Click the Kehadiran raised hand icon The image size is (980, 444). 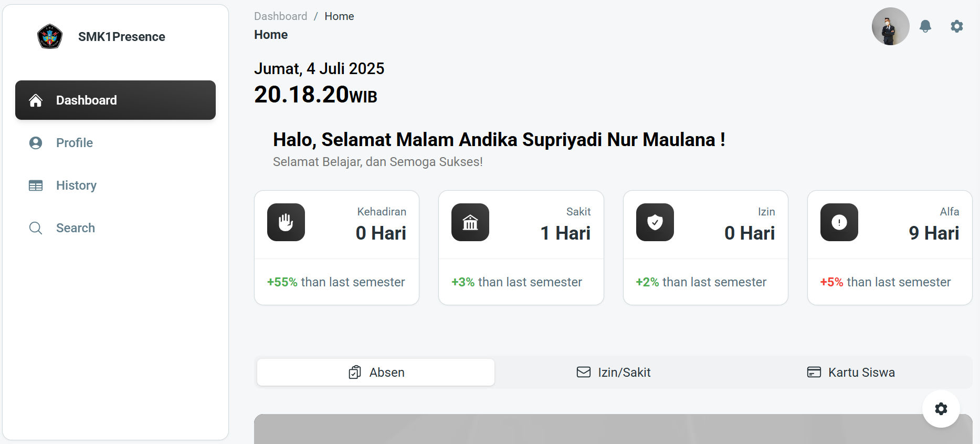pos(286,222)
